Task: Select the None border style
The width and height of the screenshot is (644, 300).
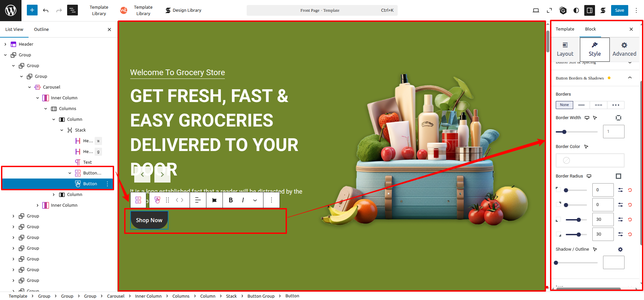Action: [564, 105]
